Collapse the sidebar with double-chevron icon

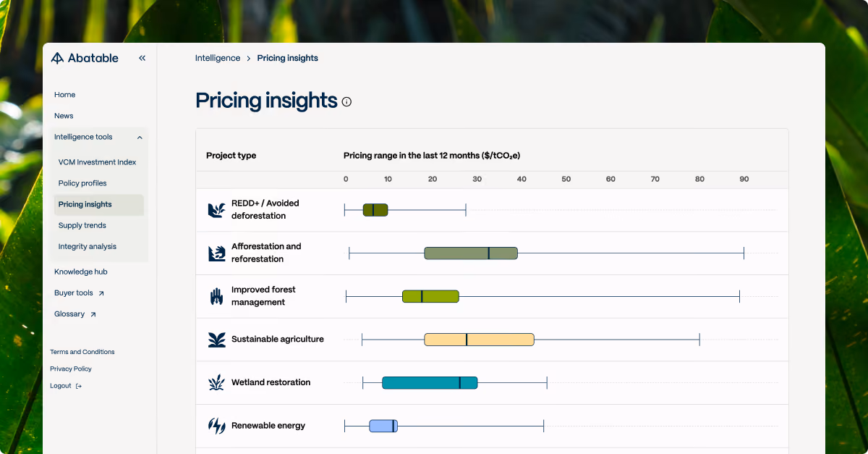point(142,58)
